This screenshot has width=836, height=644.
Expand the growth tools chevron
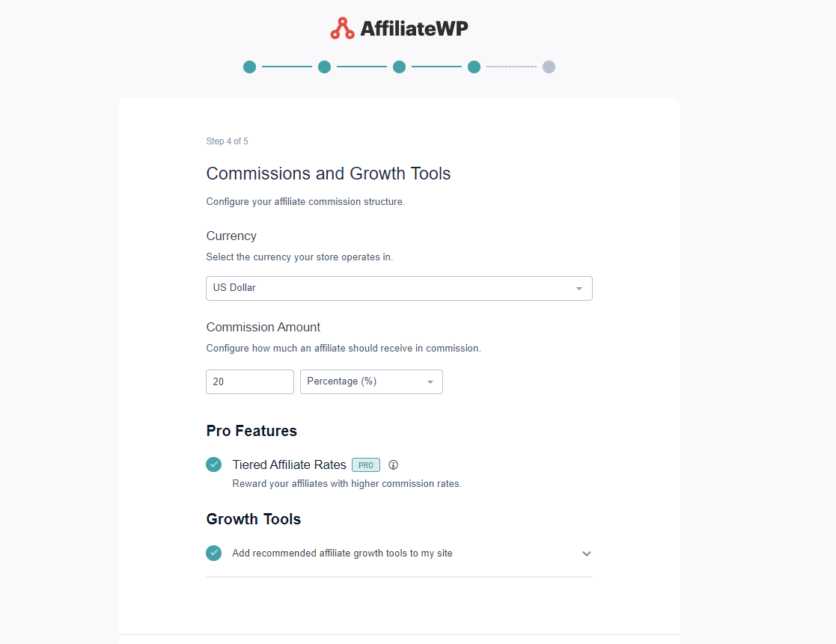(587, 553)
